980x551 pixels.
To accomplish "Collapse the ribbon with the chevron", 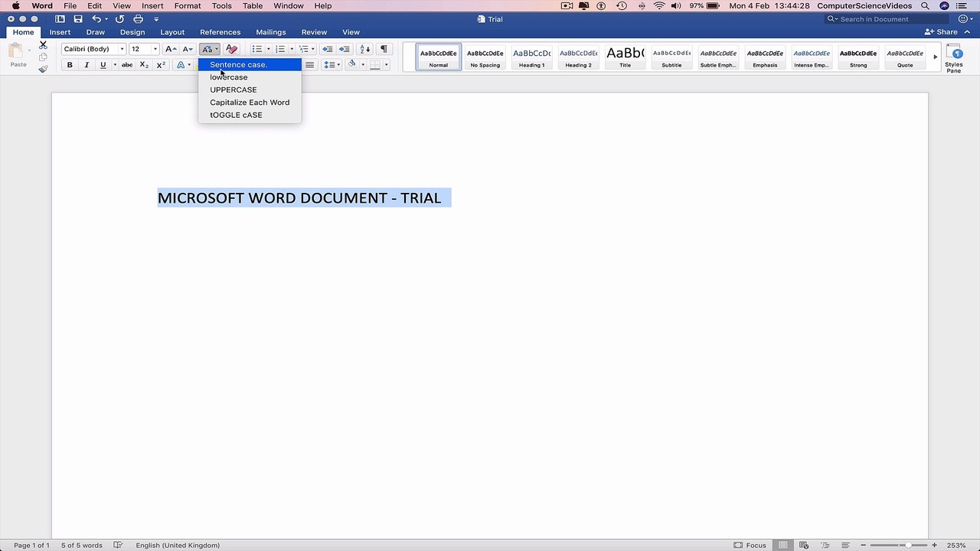I will coord(968,32).
